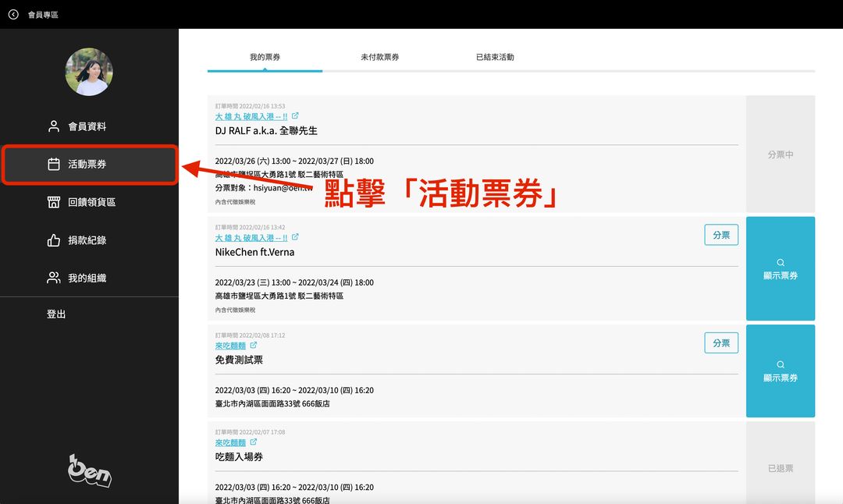This screenshot has width=843, height=504.
Task: Show ticket for NikeChen ft.Verna
Action: pyautogui.click(x=780, y=269)
